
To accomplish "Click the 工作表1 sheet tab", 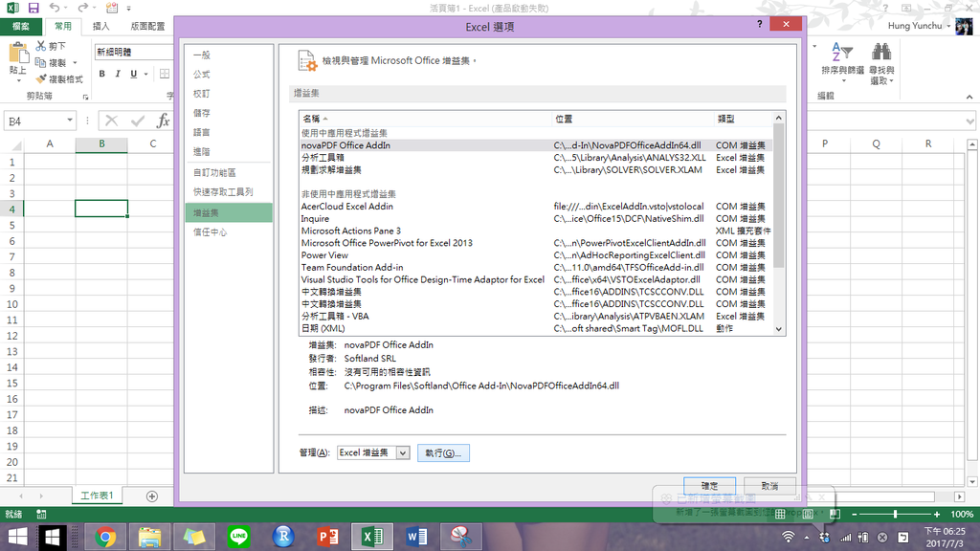I will pos(97,496).
